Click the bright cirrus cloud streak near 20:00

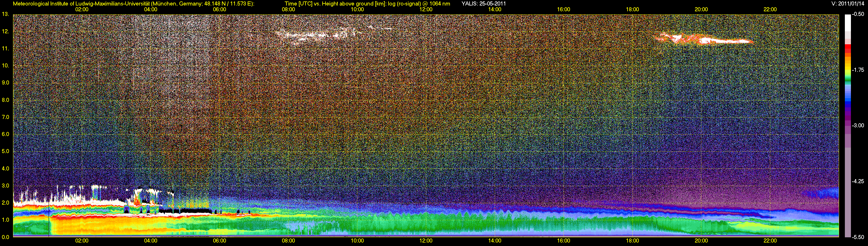tap(704, 39)
